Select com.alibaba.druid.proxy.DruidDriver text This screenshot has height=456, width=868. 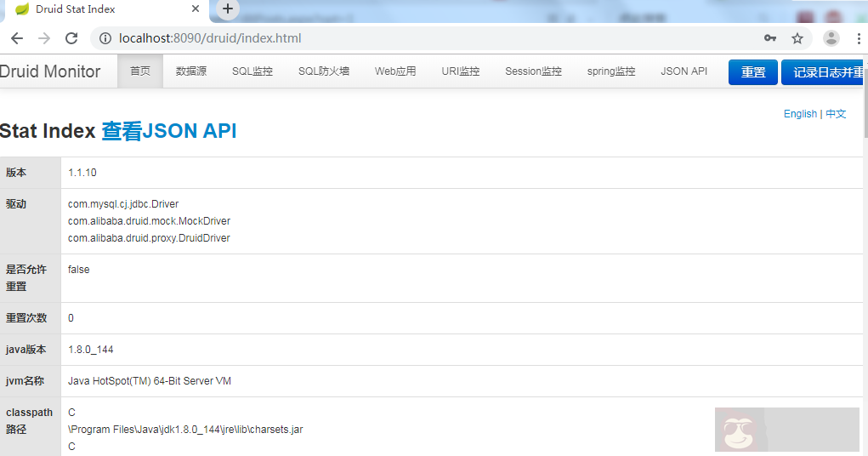click(149, 237)
